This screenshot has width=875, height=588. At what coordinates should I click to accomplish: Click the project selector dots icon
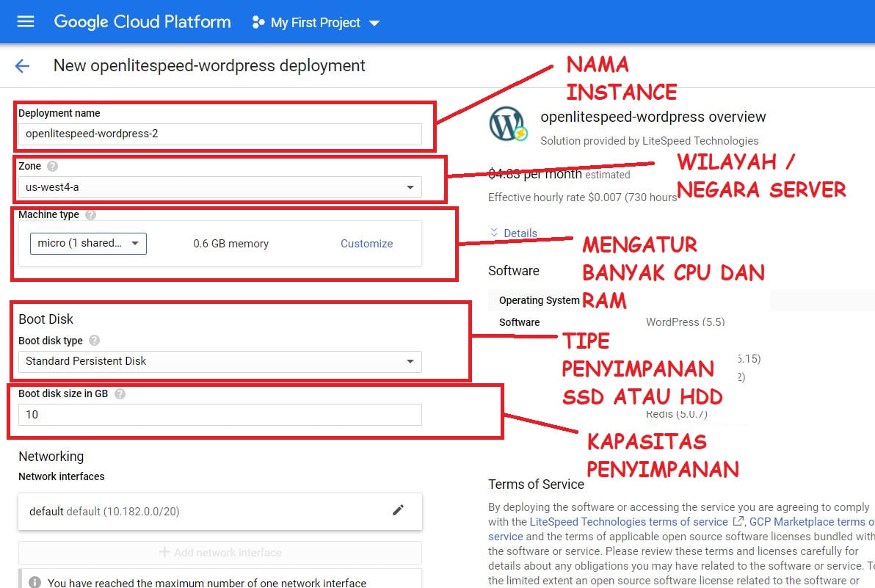(258, 22)
